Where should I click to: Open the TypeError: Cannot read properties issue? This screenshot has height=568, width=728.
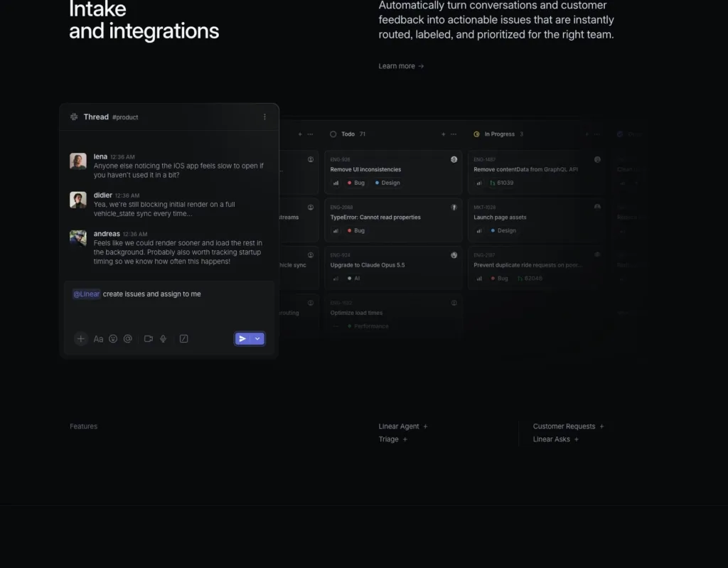[x=393, y=220]
